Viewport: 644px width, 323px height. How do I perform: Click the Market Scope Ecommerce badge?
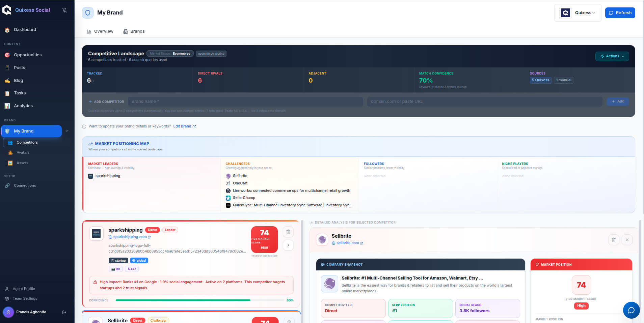tap(170, 54)
